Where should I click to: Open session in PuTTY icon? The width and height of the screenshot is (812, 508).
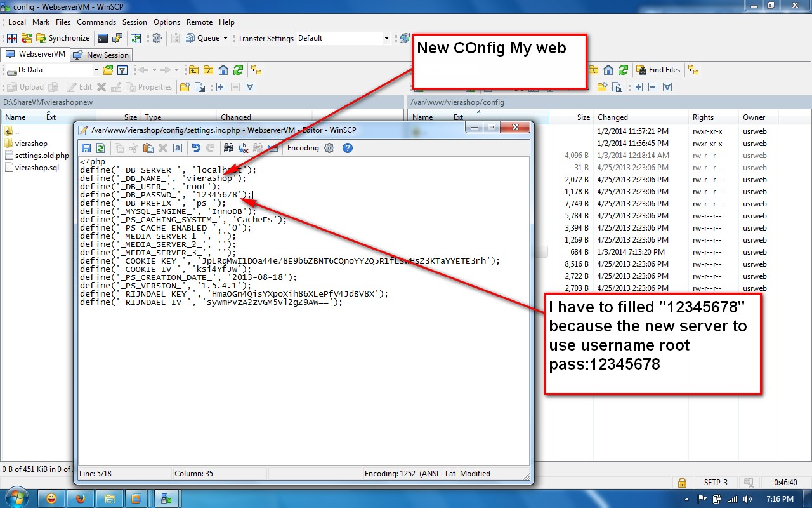(x=119, y=38)
